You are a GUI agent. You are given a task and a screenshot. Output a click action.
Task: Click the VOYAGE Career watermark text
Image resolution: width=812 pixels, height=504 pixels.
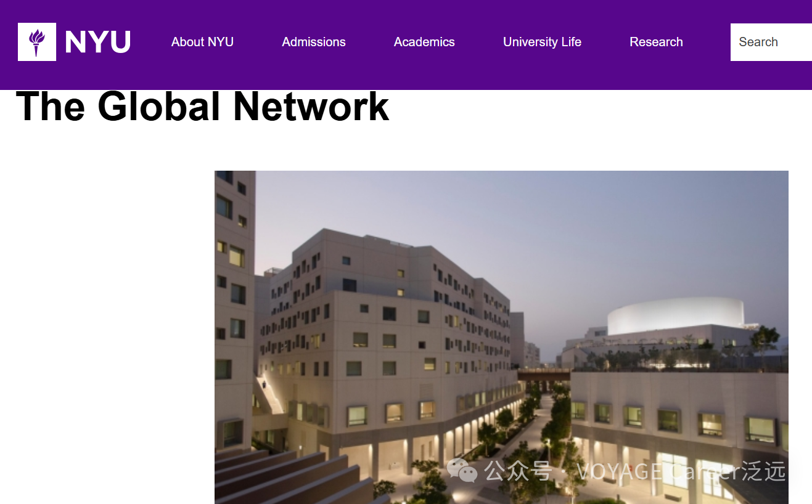coord(681,471)
